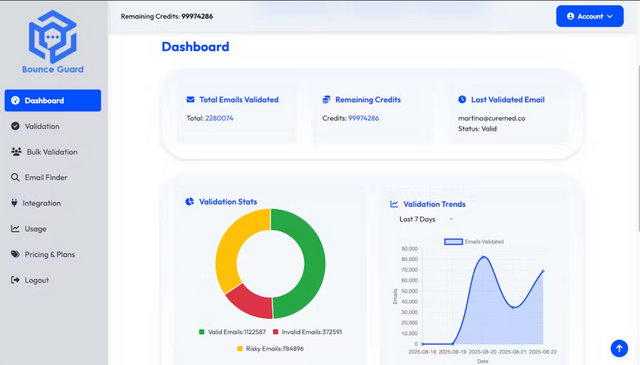
Task: Click the pie chart icon beside Validation Stats
Action: click(189, 201)
